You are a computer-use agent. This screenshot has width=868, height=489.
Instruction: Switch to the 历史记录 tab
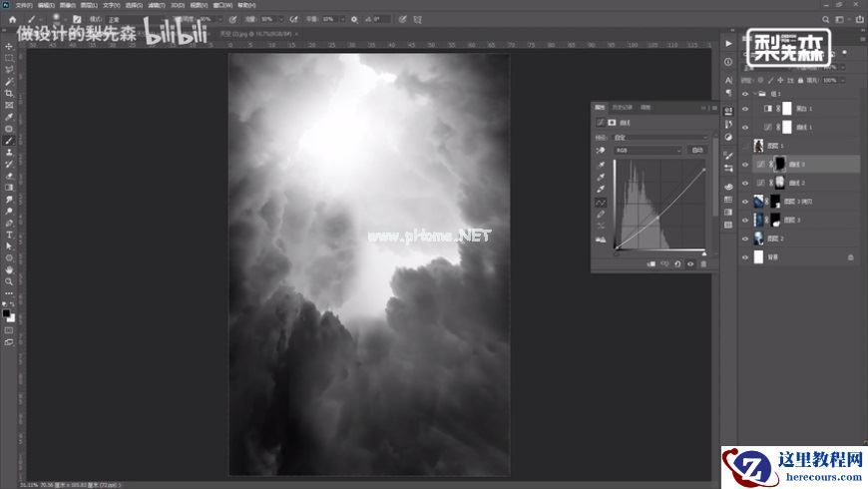623,108
